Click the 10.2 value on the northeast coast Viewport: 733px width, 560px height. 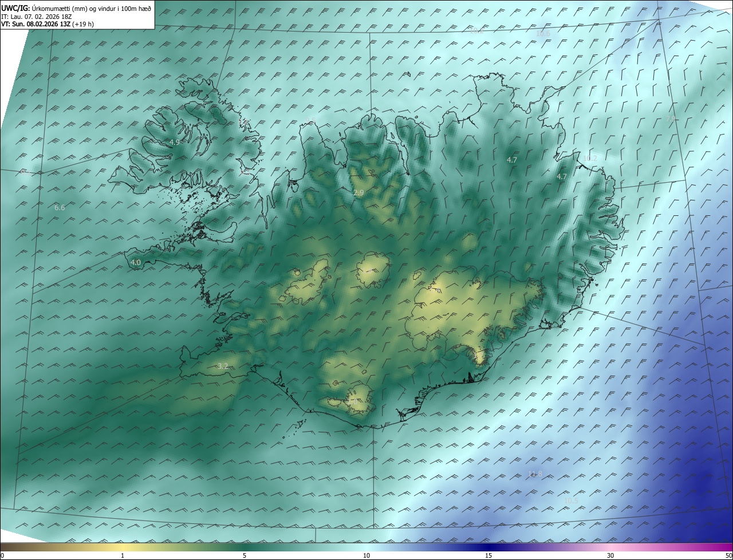pos(590,159)
